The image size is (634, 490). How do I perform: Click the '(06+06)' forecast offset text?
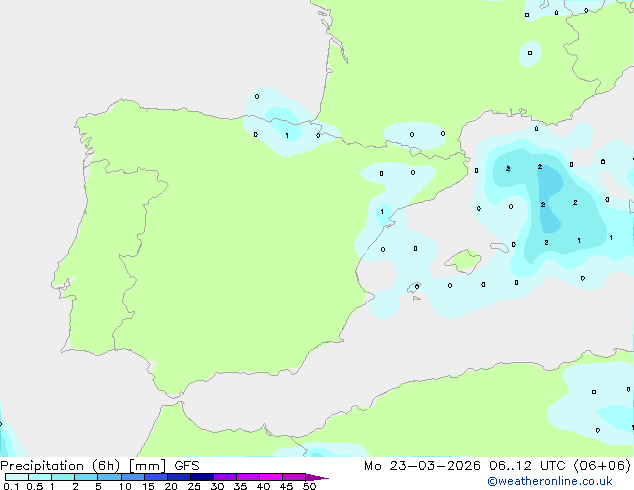602,466
